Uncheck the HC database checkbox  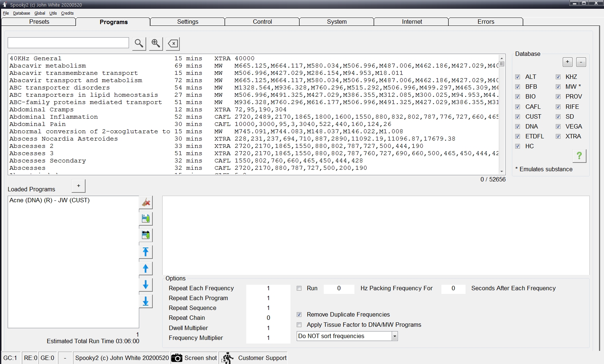pos(517,146)
